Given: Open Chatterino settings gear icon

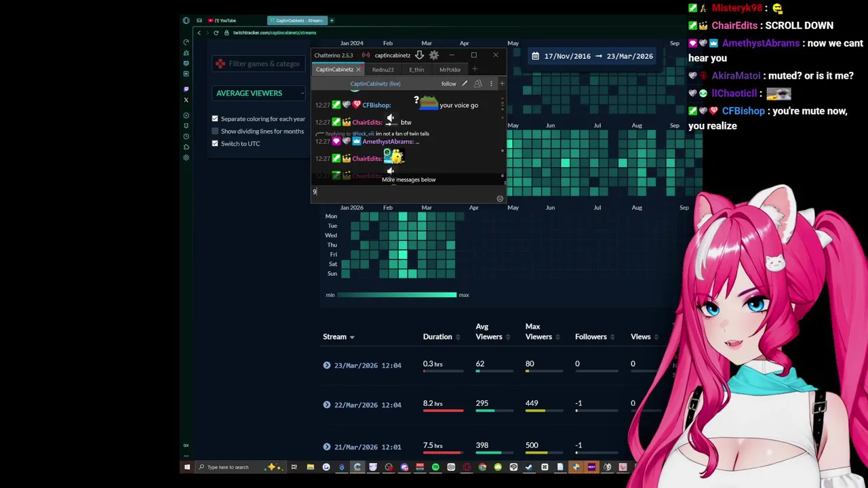Looking at the screenshot, I should coord(434,55).
